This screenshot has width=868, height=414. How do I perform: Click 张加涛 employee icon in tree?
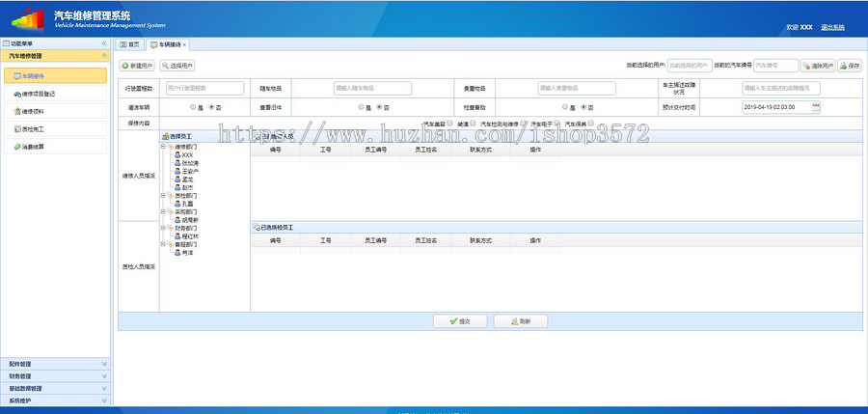click(x=177, y=163)
